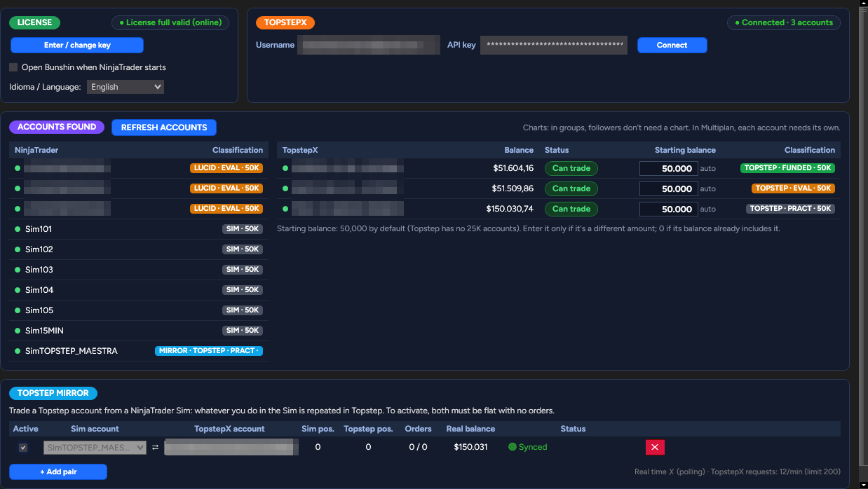Viewport: 868px width, 489px height.
Task: Click the MIRROR · TOPSTEP · PRACT badge
Action: pos(209,351)
